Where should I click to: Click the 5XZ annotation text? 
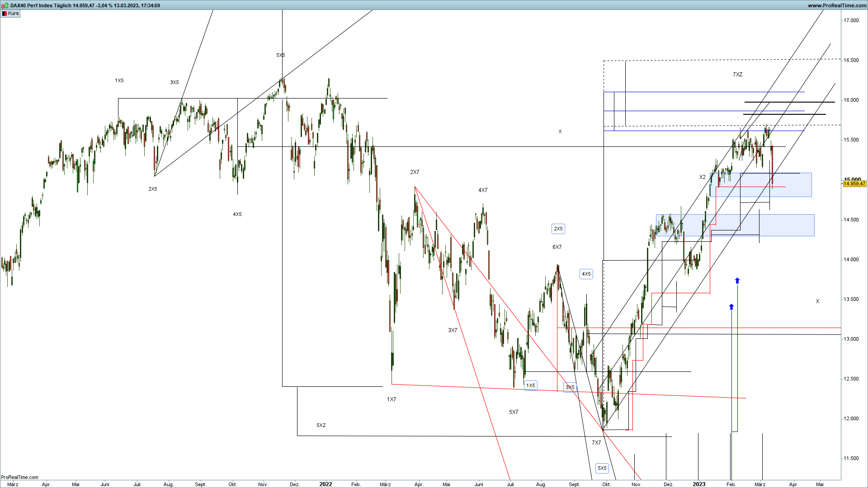pyautogui.click(x=321, y=425)
